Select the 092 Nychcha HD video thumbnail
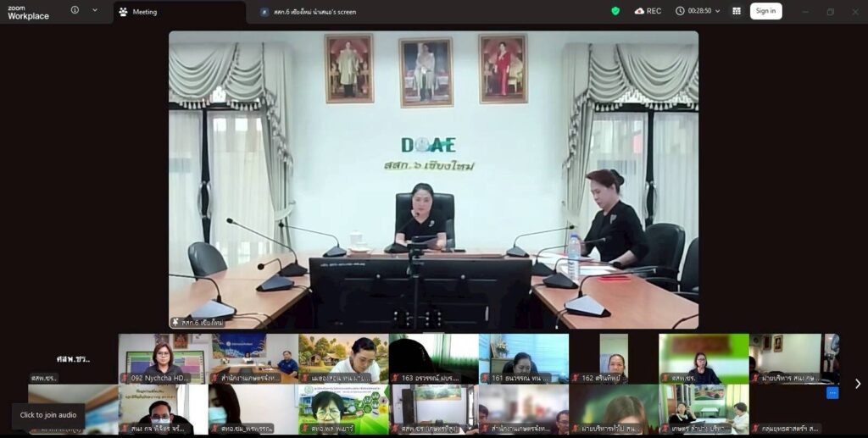Image resolution: width=868 pixels, height=438 pixels. pyautogui.click(x=162, y=358)
